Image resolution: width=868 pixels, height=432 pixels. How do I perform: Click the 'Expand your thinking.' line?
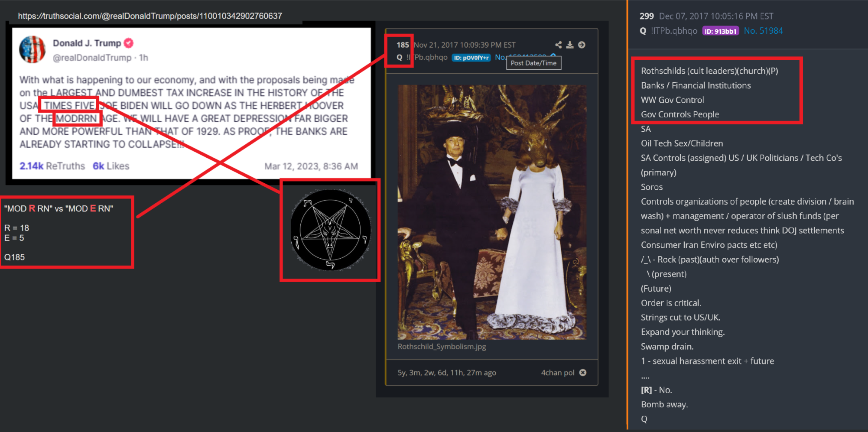pyautogui.click(x=683, y=332)
